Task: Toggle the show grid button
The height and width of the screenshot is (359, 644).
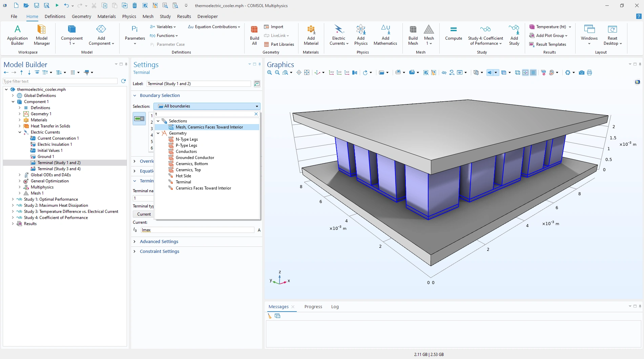Action: (533, 73)
